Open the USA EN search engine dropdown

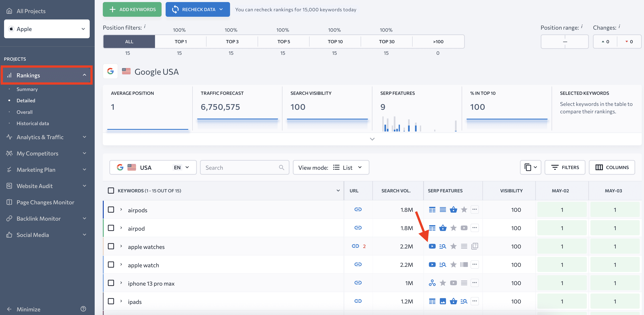pos(153,167)
